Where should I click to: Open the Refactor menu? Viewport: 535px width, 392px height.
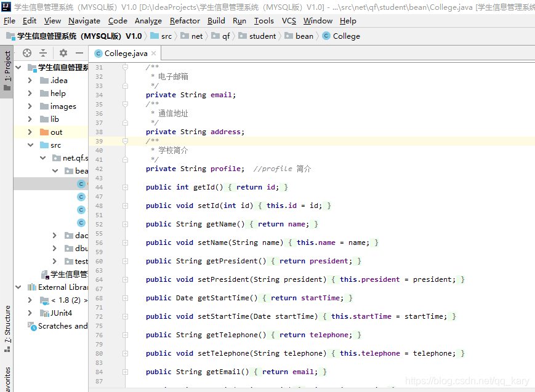click(185, 21)
